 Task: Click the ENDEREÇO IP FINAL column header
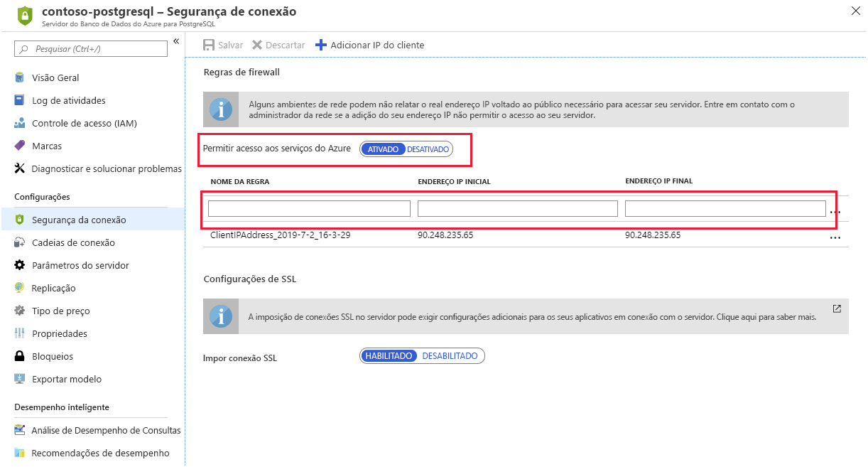coord(658,181)
